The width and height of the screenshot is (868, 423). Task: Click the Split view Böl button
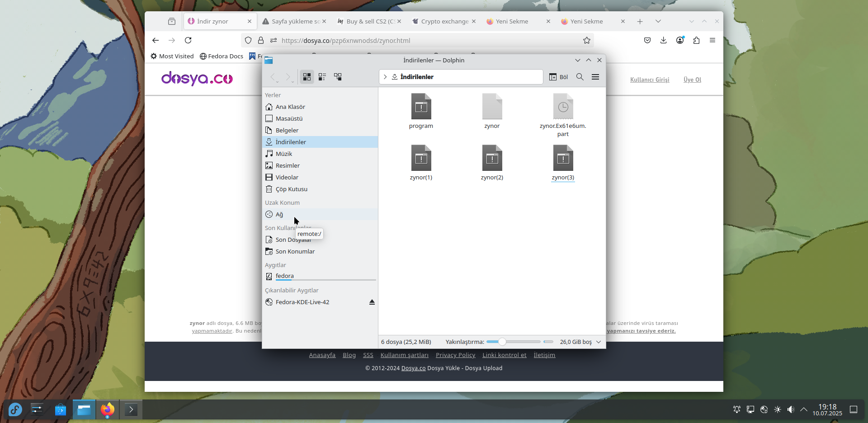tap(558, 77)
